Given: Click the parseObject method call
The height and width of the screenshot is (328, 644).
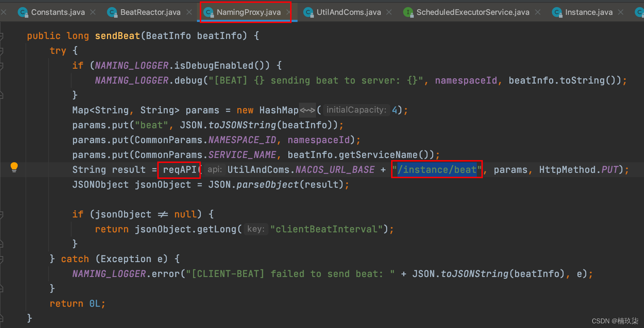Looking at the screenshot, I should pyautogui.click(x=268, y=185).
